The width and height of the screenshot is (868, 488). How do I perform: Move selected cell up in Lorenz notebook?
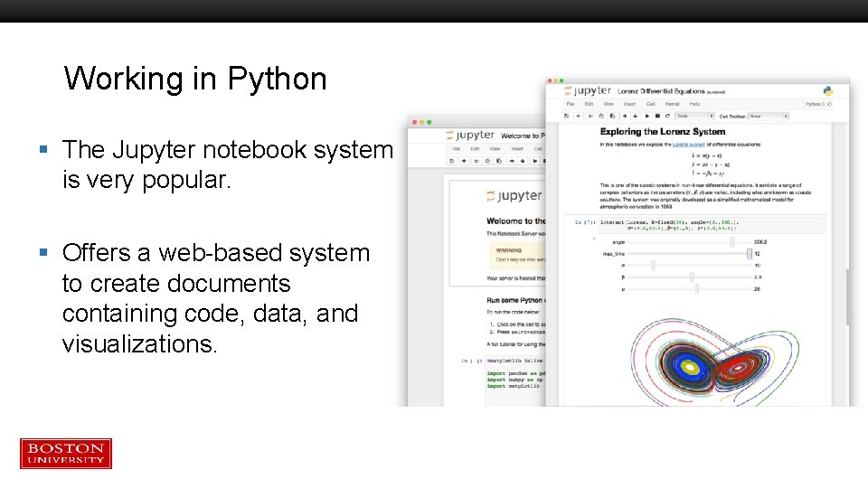pos(625,117)
